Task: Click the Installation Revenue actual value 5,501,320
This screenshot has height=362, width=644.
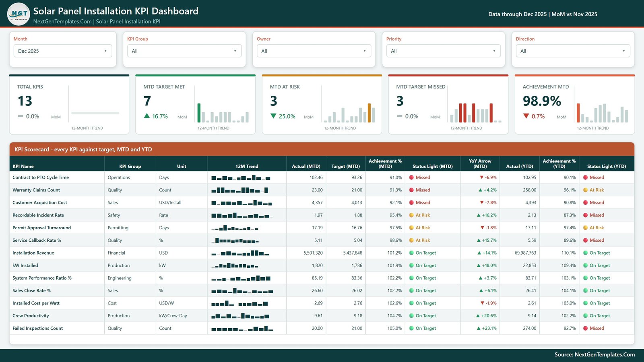Action: pyautogui.click(x=313, y=253)
